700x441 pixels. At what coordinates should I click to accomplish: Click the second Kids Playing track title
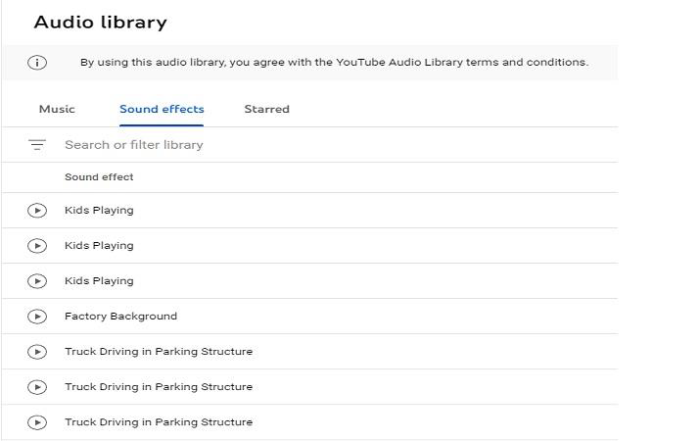tap(99, 246)
